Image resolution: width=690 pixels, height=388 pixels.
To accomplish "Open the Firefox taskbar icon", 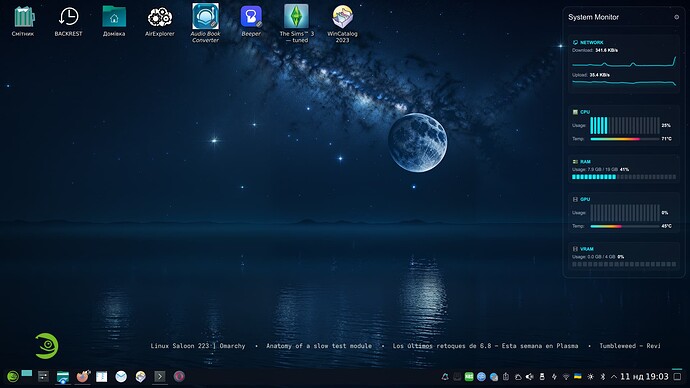I will click(83, 377).
